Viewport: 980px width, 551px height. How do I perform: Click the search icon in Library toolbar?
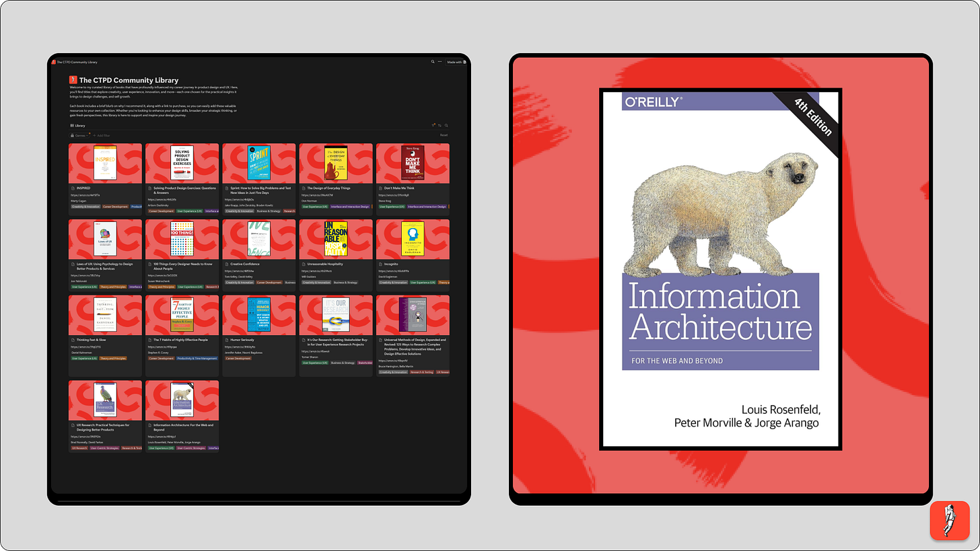pos(446,125)
